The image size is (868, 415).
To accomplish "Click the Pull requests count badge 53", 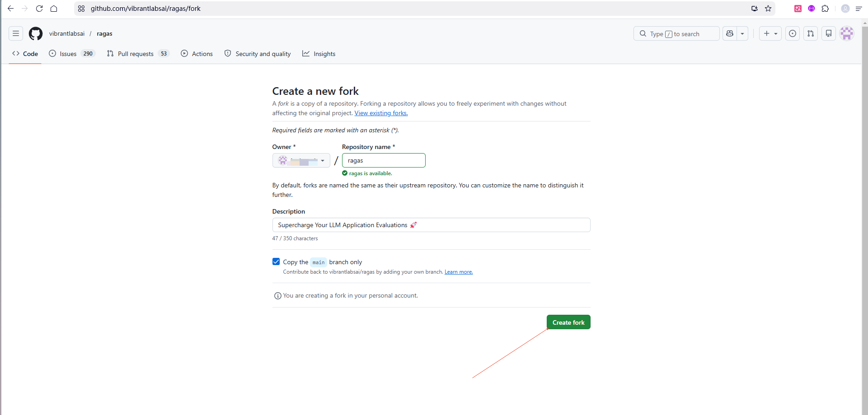I will coord(164,54).
